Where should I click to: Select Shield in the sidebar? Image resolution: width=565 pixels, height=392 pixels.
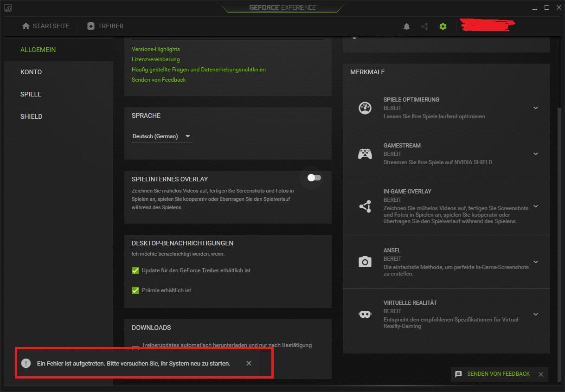[31, 116]
